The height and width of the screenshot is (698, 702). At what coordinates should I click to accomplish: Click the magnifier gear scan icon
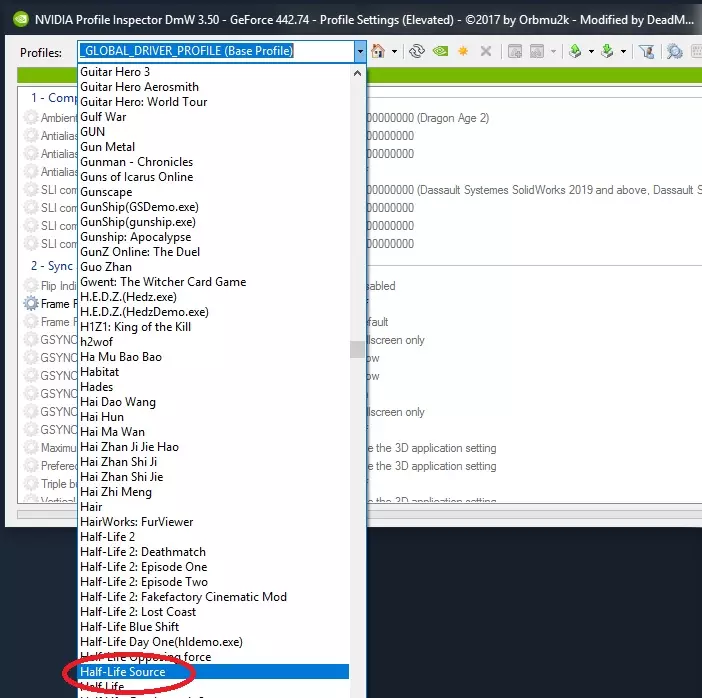tap(674, 51)
